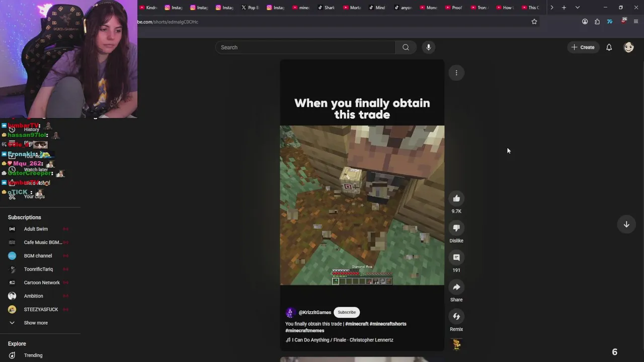Viewport: 644px width, 362px height.
Task: Open Your clips in sidebar
Action: pos(34,197)
